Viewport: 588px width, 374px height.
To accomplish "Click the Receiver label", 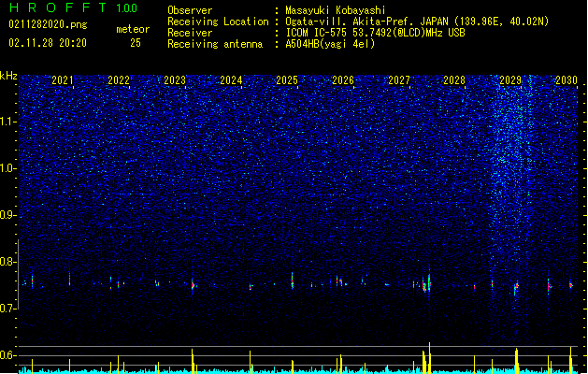I will 190,33.
